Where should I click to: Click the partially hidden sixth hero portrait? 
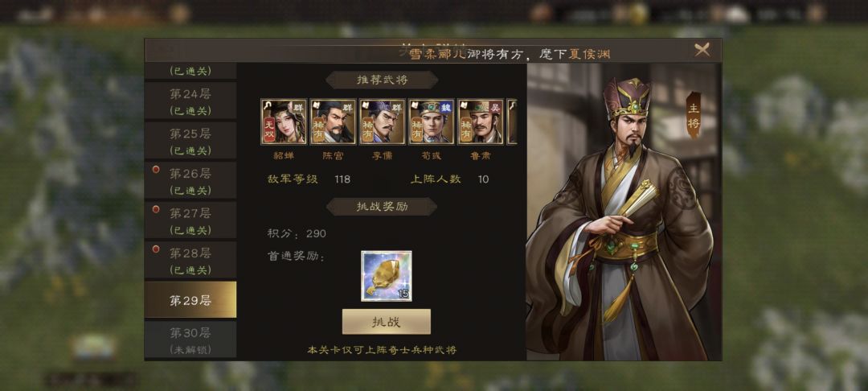pyautogui.click(x=512, y=121)
